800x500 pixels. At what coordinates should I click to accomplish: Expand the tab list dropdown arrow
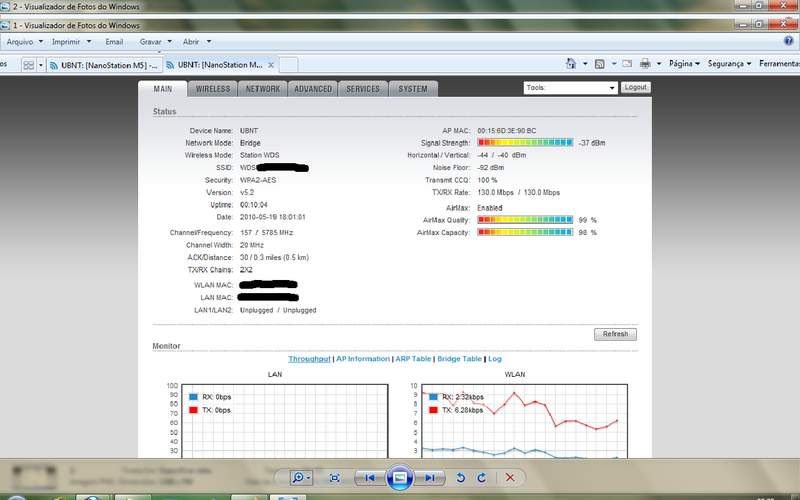point(41,65)
